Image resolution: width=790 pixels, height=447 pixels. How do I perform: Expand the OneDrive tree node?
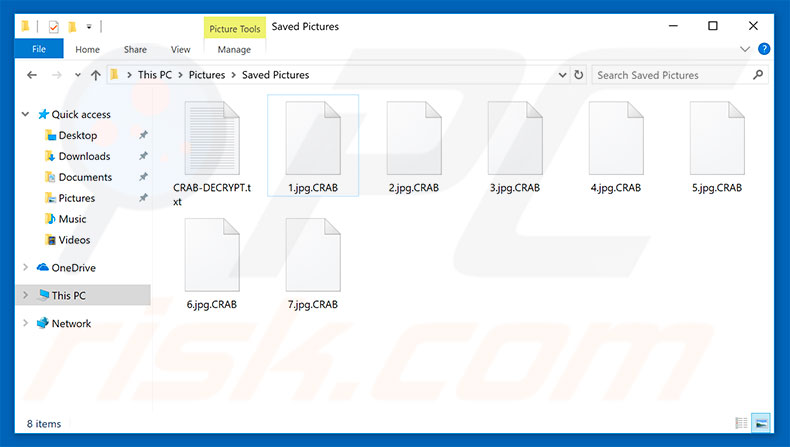click(26, 268)
